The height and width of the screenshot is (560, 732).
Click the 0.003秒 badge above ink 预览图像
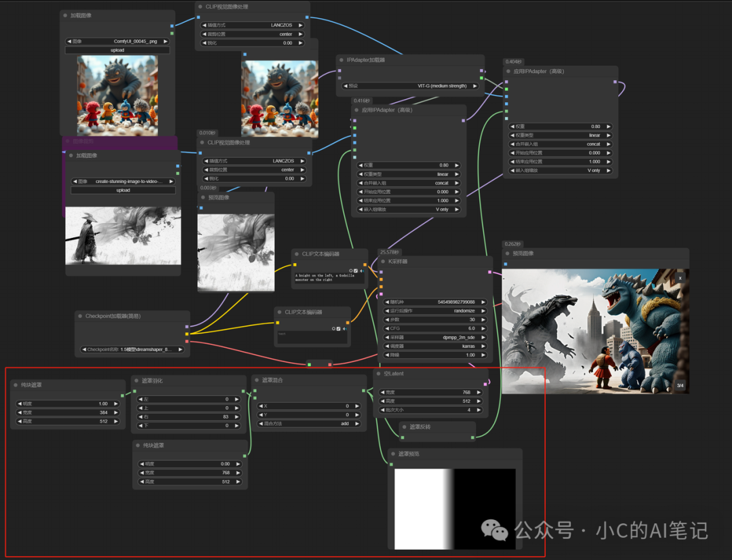(x=208, y=188)
